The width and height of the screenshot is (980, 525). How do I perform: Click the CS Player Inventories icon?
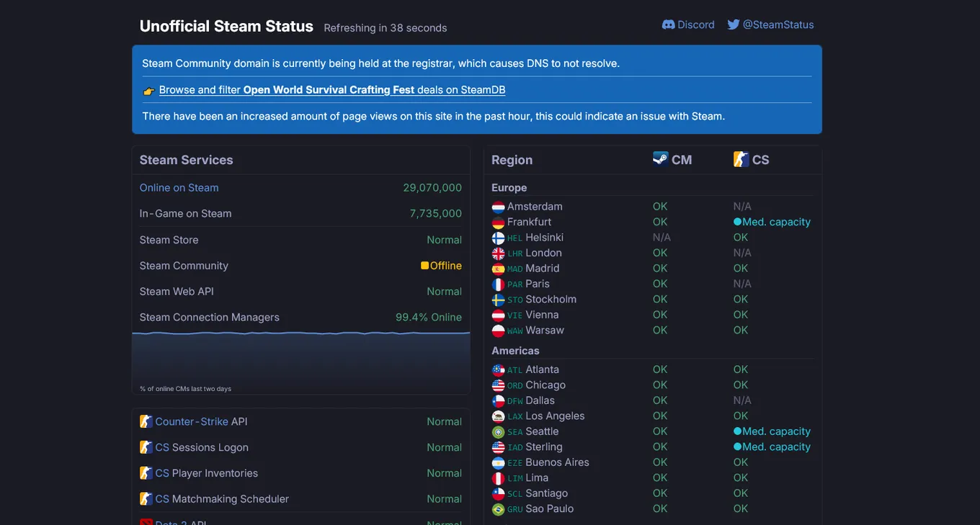146,473
